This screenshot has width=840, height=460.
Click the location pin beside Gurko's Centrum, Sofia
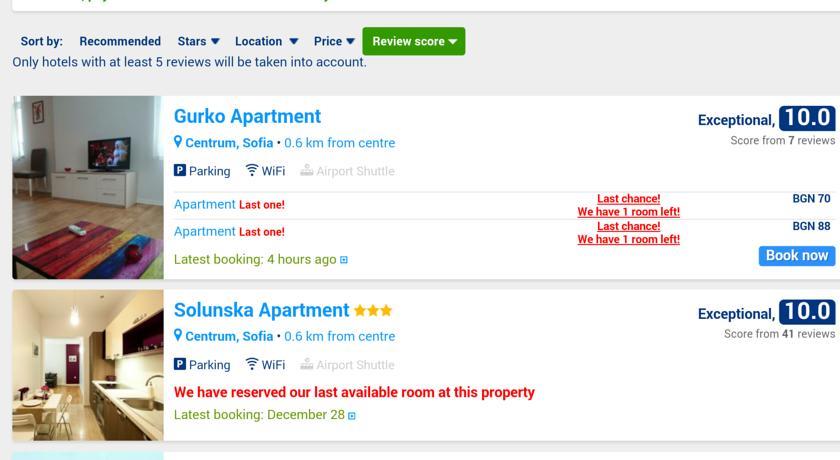tap(178, 142)
